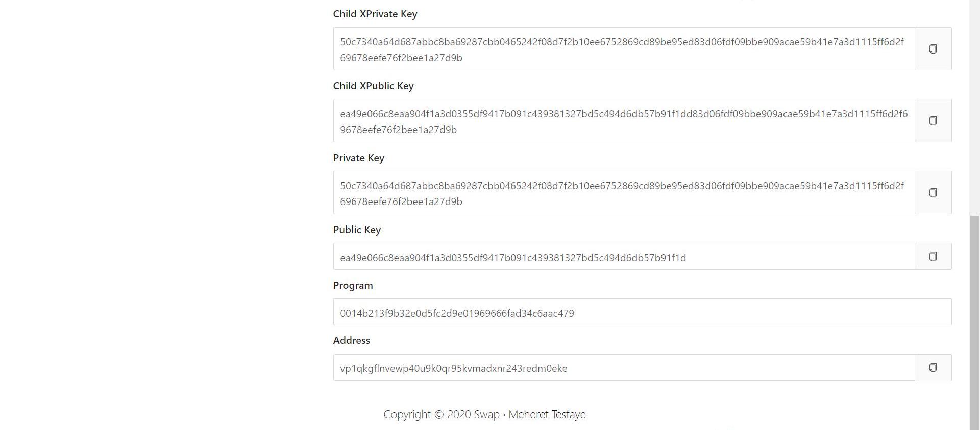Screen dimensions: 980x430
Task: Copy the Public Key value
Action: 933,257
